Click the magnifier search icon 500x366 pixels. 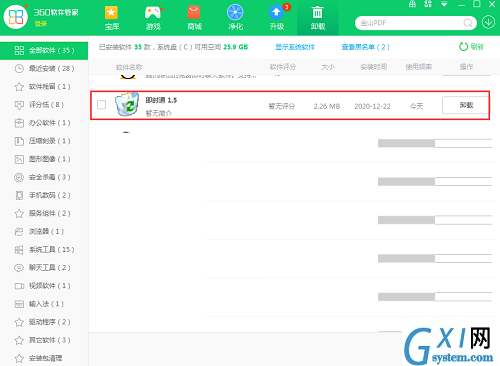coord(468,23)
